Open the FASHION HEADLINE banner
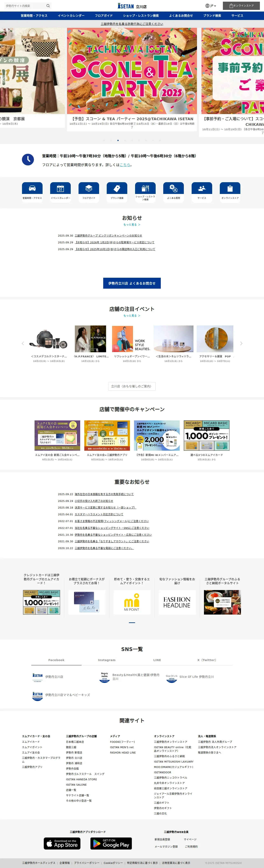This screenshot has height=868, width=264. point(177,602)
